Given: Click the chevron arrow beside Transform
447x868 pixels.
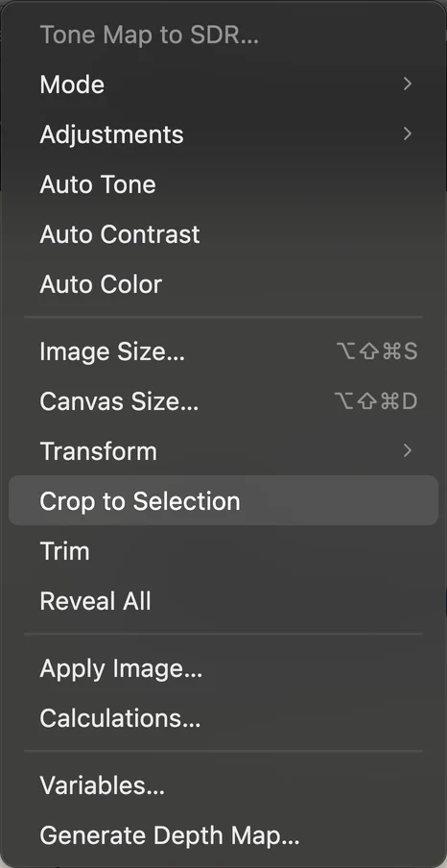Looking at the screenshot, I should [x=408, y=450].
